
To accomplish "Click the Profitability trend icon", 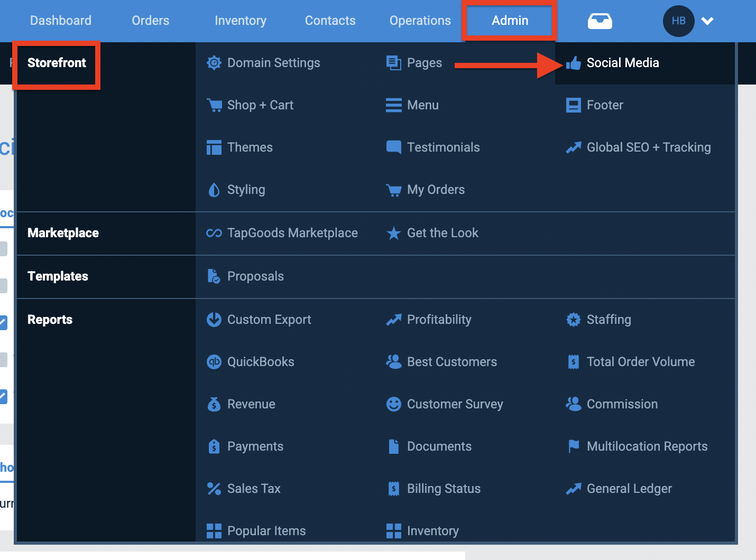I will [x=393, y=320].
